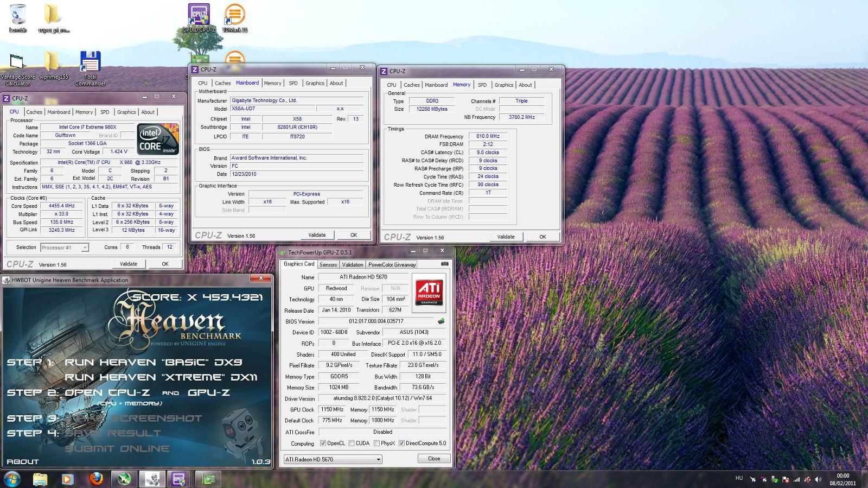Click the BIOS save icon in GPU-Z
Image resolution: width=868 pixels, height=488 pixels.
pyautogui.click(x=441, y=321)
